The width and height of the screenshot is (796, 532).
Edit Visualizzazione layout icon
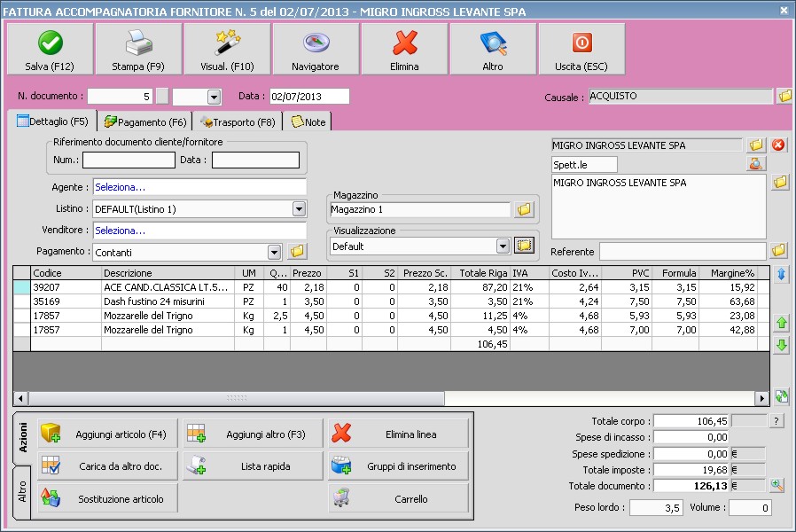[x=525, y=246]
